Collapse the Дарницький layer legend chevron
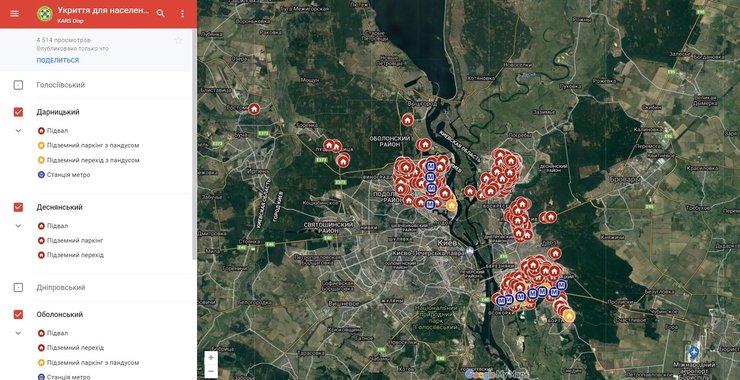This screenshot has width=740, height=380. [18, 131]
